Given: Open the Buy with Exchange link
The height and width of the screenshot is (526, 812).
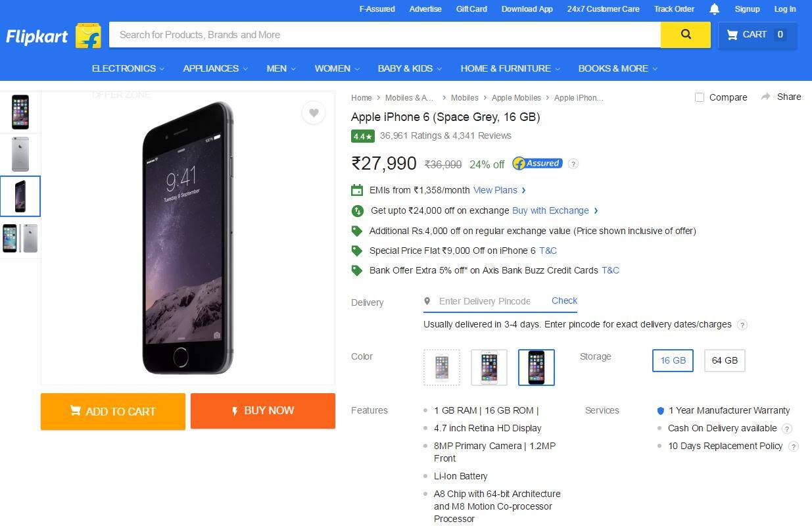Looking at the screenshot, I should pyautogui.click(x=551, y=210).
